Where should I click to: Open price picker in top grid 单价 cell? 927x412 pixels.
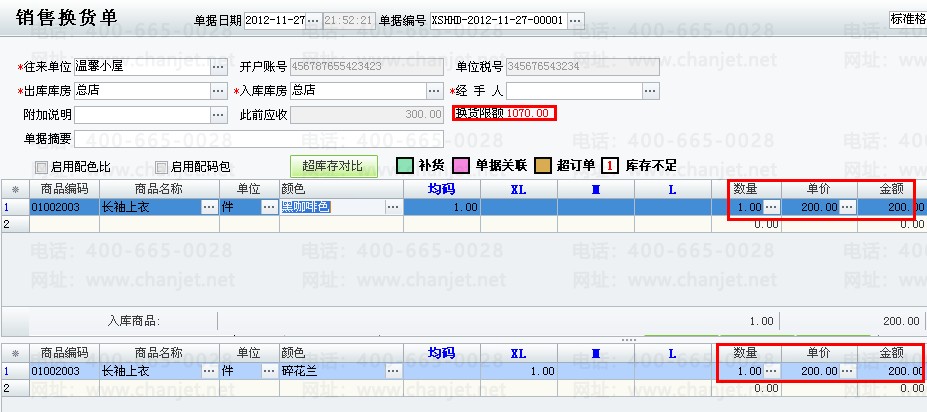(x=848, y=207)
